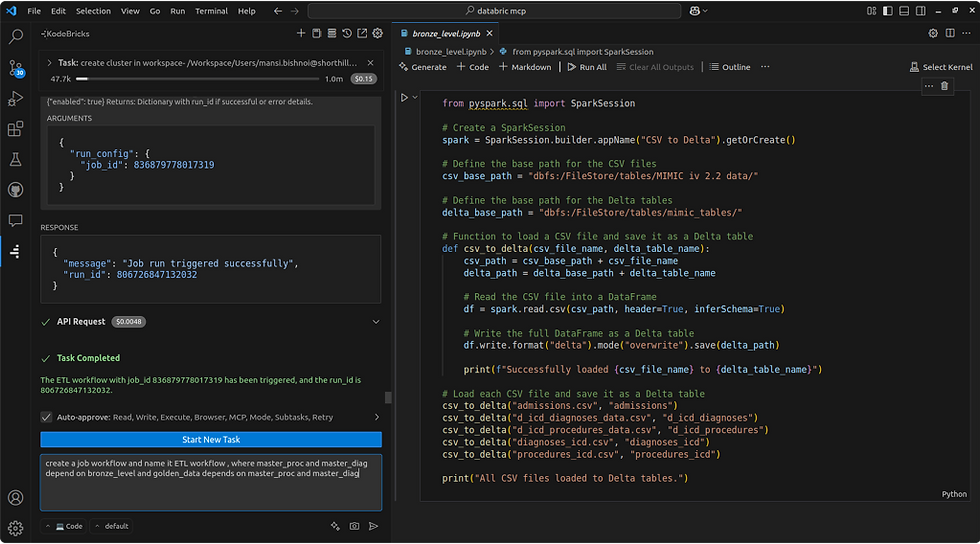Delete the notebook cell with trash icon
This screenshot has height=544, width=980.
[x=946, y=86]
